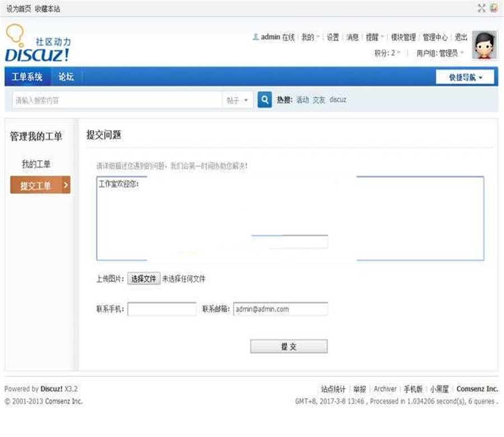
Task: Select the 工单系统 tab
Action: click(27, 76)
